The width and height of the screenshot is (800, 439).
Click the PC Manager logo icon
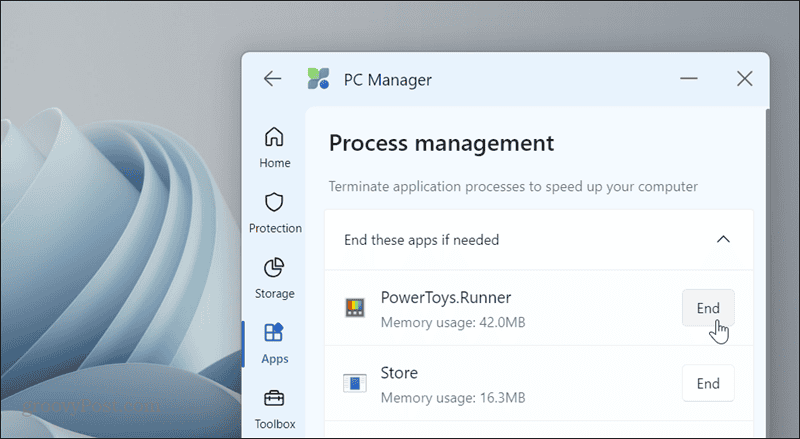tap(318, 79)
